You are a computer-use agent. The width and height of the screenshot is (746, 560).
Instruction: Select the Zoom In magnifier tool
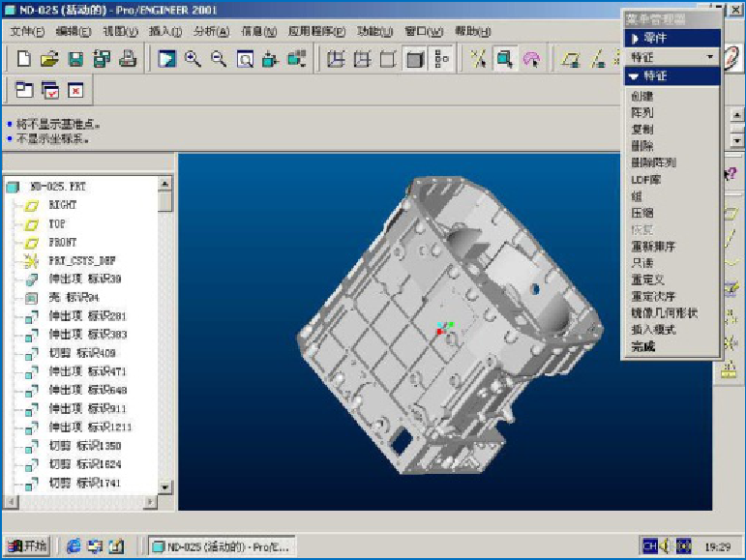tap(194, 59)
